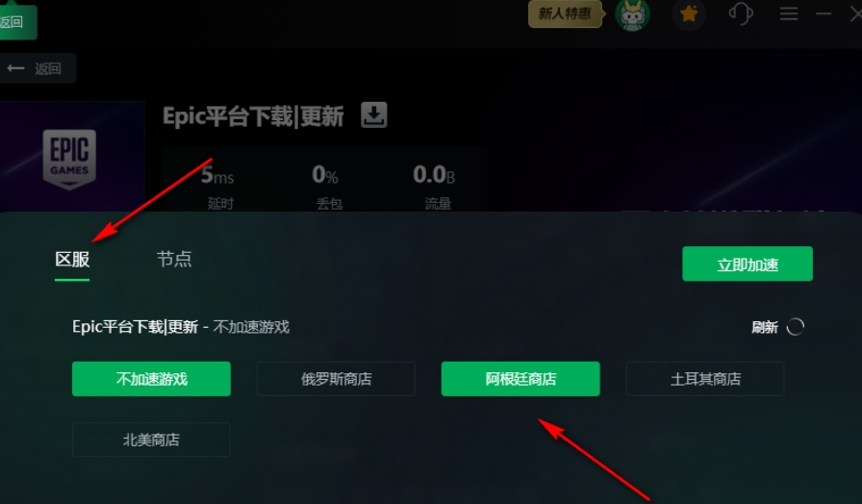Image resolution: width=862 pixels, height=504 pixels.
Task: Select the 北美商店 region option
Action: 151,440
